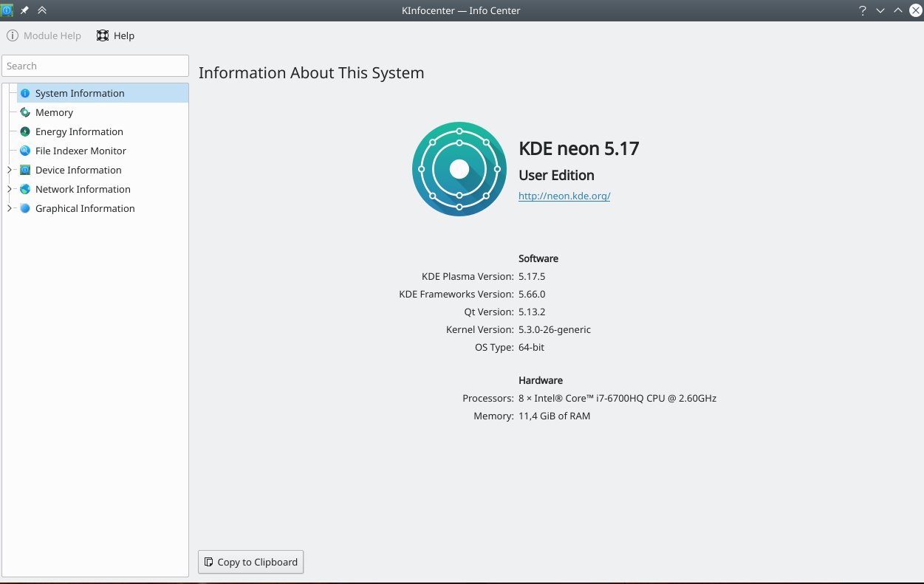The width and height of the screenshot is (924, 584).
Task: Click the Device Information icon
Action: pos(25,170)
